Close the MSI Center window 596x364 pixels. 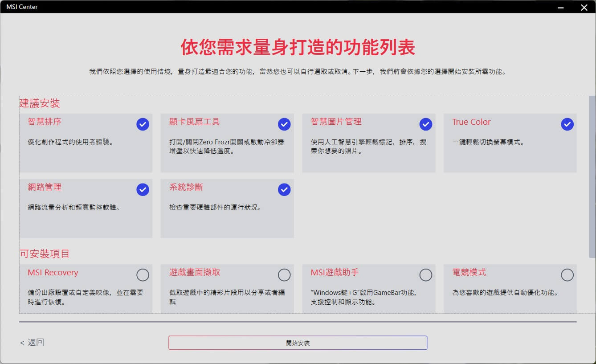click(x=584, y=7)
